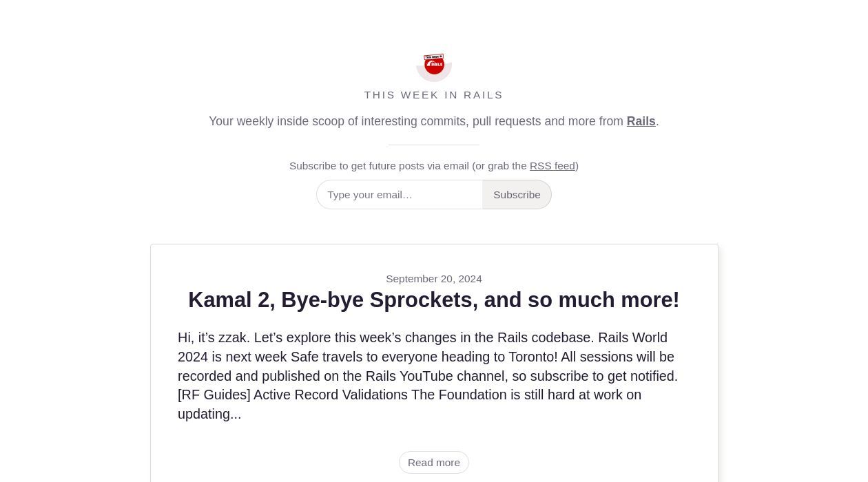868x482 pixels.
Task: Click 'Subscribe to get future posts' text
Action: 379,166
